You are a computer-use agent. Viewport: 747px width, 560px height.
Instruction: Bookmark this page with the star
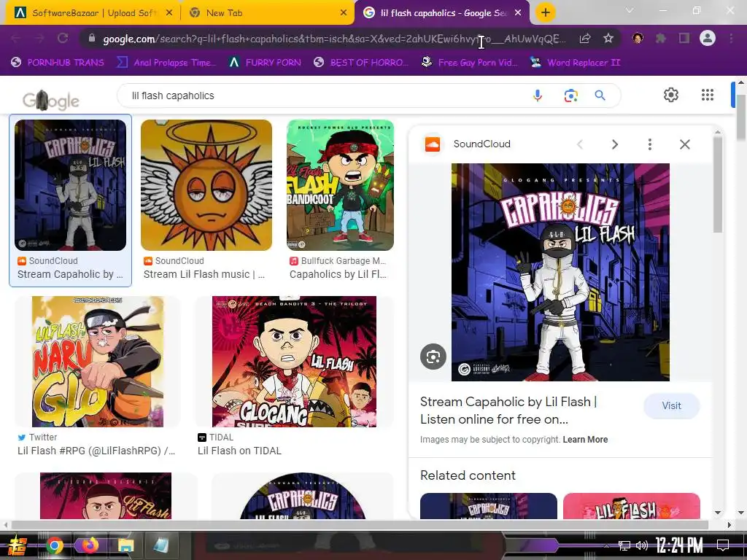(608, 39)
